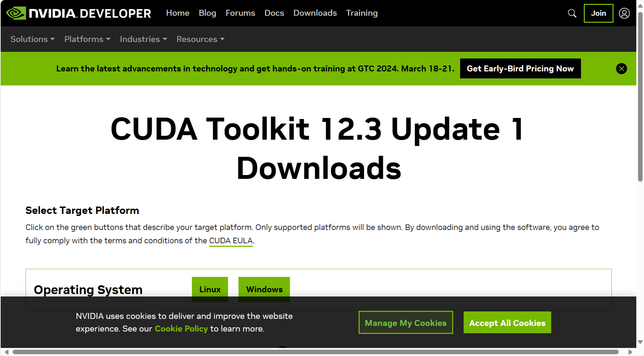Click the 'Select Target Platform' heading

(x=82, y=210)
